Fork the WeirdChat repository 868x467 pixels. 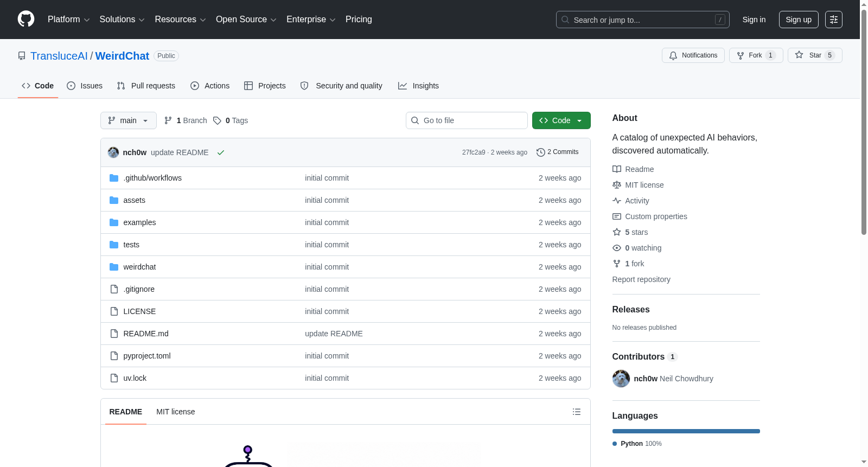click(756, 55)
